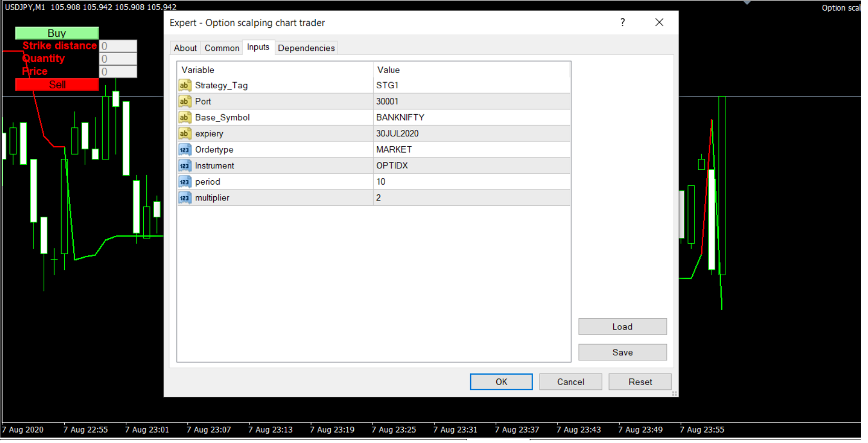
Task: Click the Strategy_Tag string type icon
Action: tap(184, 85)
